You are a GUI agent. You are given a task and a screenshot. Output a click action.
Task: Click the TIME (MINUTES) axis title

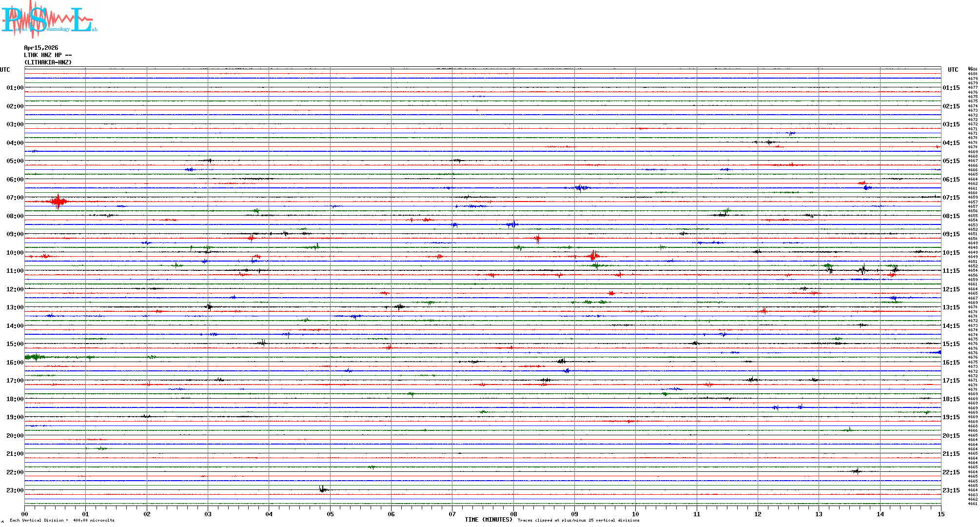[488, 520]
